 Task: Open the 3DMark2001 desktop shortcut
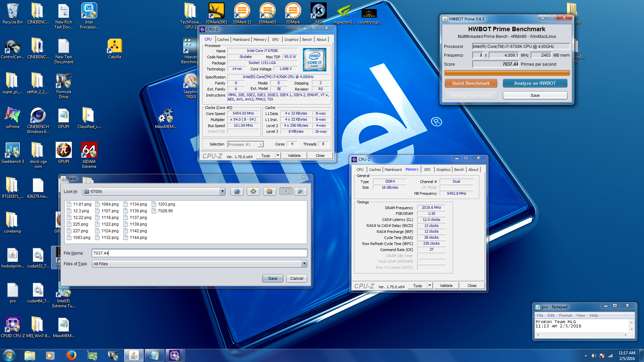[216, 13]
